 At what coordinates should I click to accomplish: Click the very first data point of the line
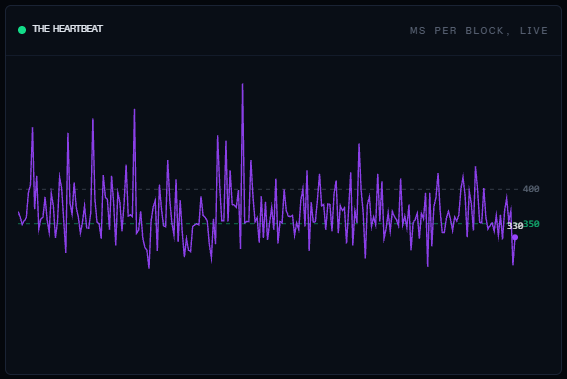pyautogui.click(x=18, y=212)
